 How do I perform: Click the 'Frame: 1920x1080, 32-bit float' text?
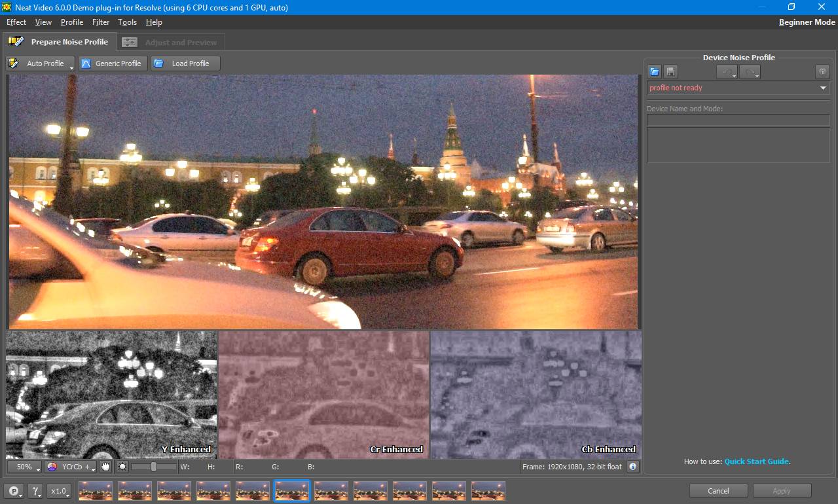[x=572, y=467]
